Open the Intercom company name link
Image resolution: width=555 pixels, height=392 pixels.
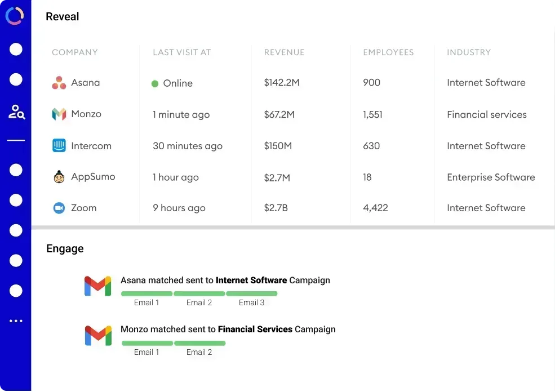(91, 146)
